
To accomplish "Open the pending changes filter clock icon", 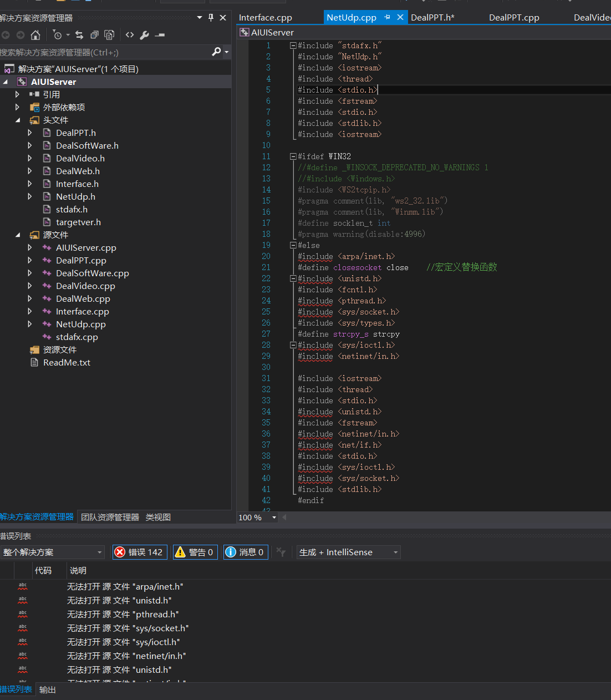I will [58, 35].
